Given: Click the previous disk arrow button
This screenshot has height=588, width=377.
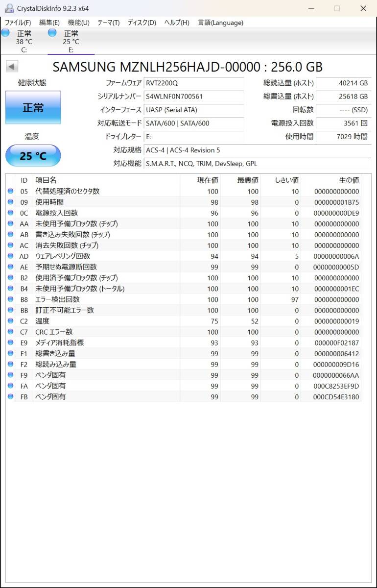Looking at the screenshot, I should [x=12, y=67].
